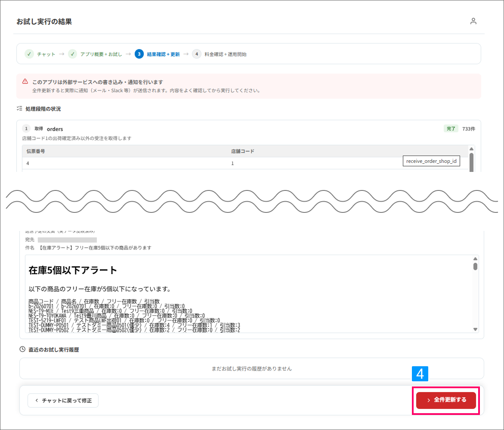Click the mail preview scrollbar down arrow
The height and width of the screenshot is (430, 504).
pyautogui.click(x=476, y=329)
